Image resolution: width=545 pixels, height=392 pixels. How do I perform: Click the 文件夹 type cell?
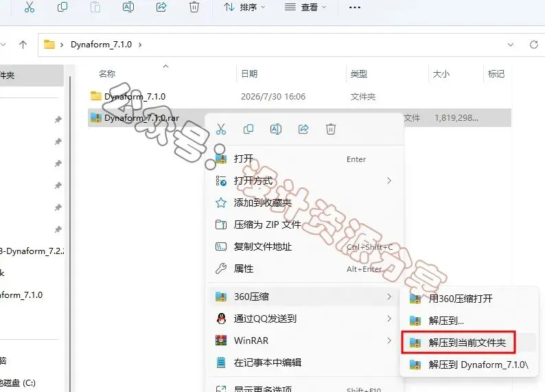tap(363, 96)
